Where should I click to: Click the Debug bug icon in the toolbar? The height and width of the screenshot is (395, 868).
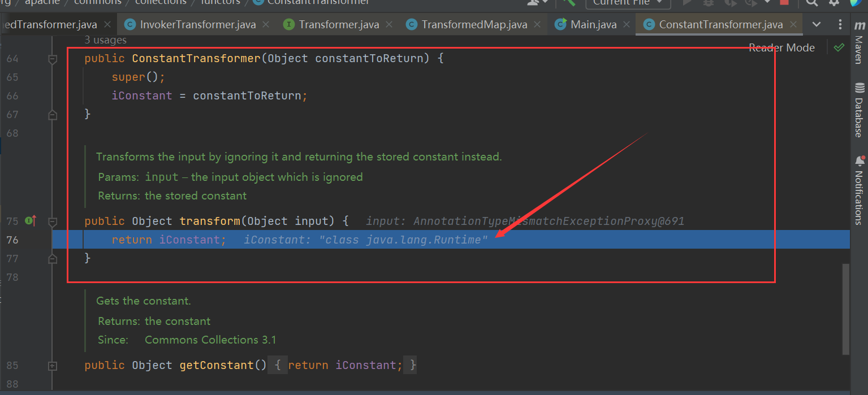[x=709, y=3]
